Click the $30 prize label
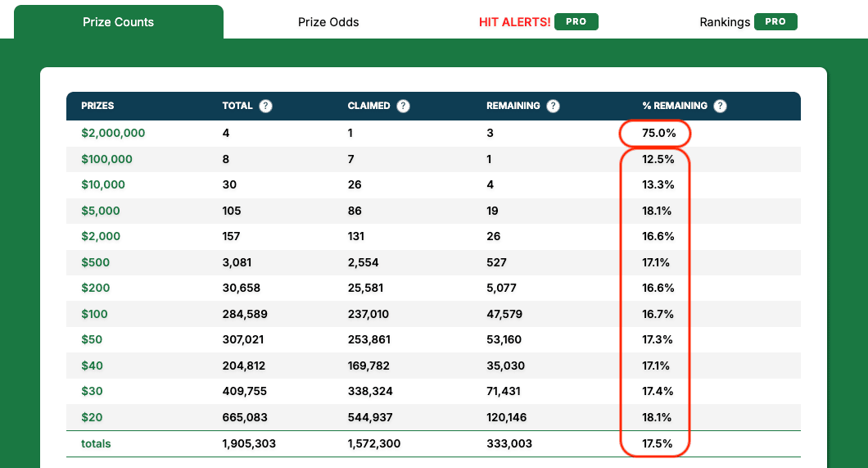The height and width of the screenshot is (468, 868). point(92,391)
